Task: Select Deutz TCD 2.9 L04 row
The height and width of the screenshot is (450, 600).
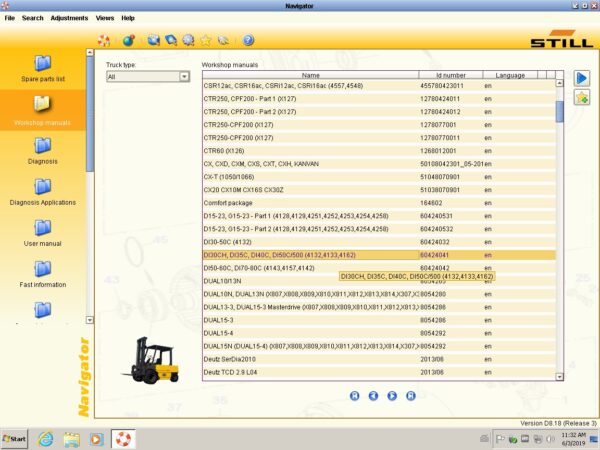Action: (x=379, y=372)
